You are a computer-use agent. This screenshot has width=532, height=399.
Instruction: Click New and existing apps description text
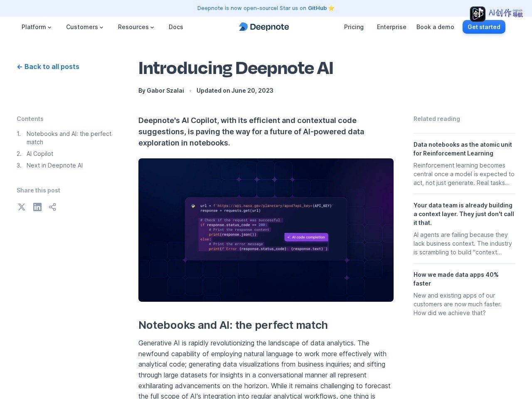pos(458,304)
